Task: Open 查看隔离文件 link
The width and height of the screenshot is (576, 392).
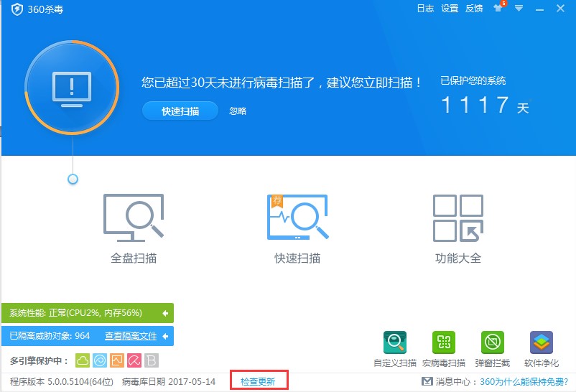Action: click(131, 336)
